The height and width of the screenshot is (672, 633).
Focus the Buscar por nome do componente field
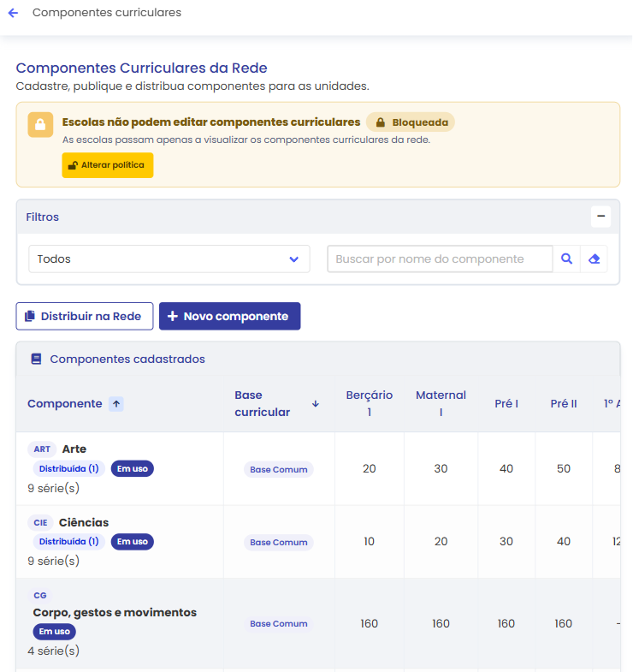440,259
